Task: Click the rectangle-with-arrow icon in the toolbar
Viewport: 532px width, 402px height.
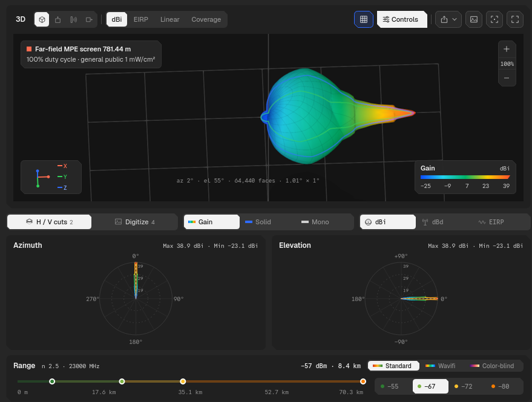Action: [x=89, y=20]
